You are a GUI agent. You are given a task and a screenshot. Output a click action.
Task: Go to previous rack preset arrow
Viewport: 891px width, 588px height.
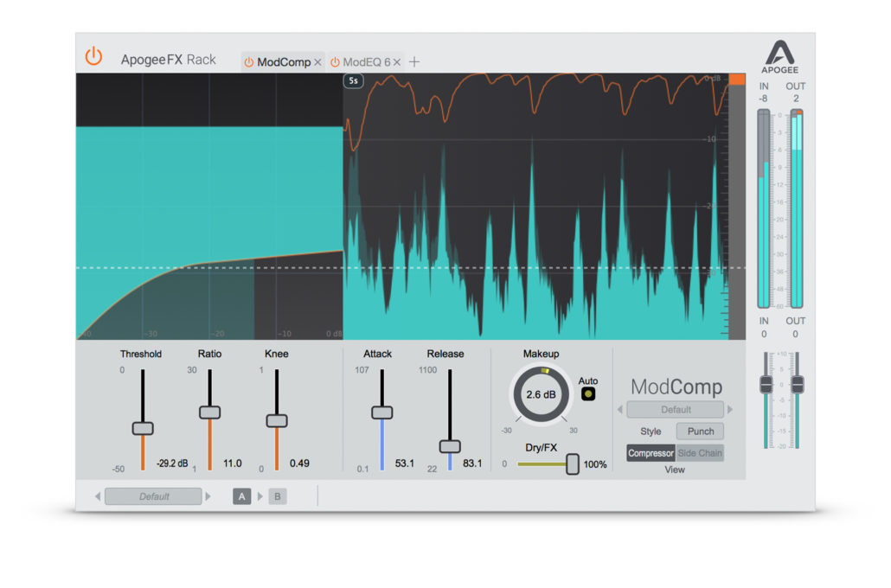(x=98, y=496)
